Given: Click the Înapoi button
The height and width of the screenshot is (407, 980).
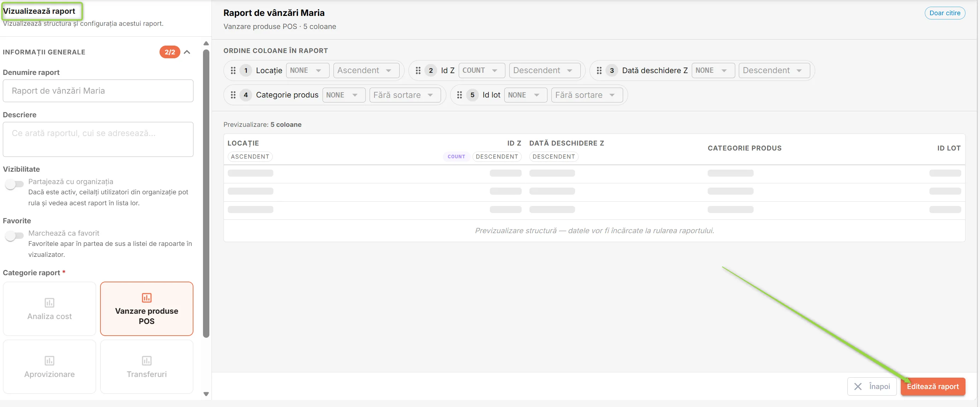Looking at the screenshot, I should pyautogui.click(x=871, y=387).
